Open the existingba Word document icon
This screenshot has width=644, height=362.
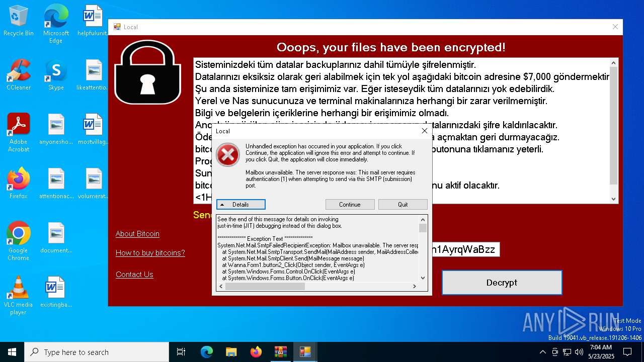point(56,292)
